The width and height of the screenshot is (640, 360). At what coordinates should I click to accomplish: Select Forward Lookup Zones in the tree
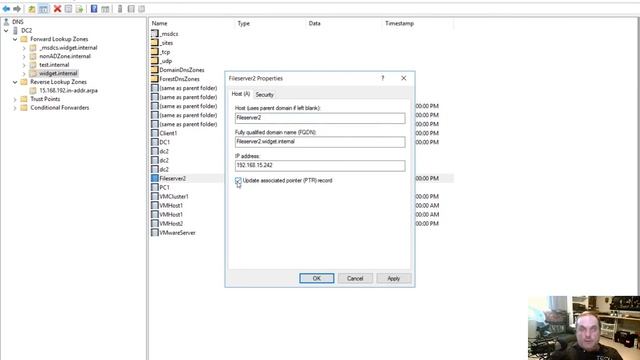coord(59,39)
